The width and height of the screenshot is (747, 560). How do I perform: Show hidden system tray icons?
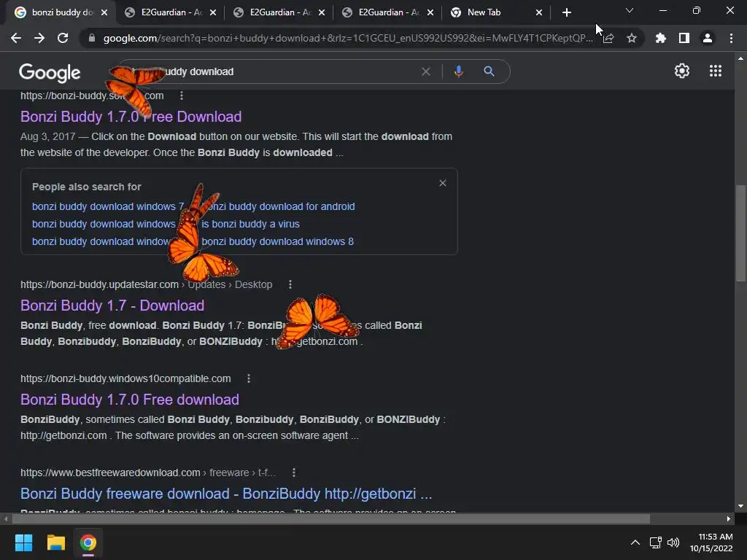[x=635, y=542]
